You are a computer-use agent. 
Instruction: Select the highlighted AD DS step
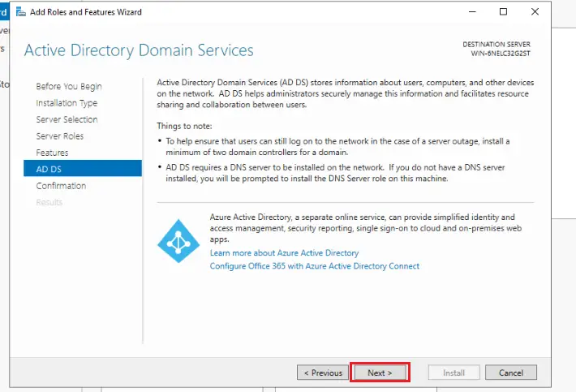pyautogui.click(x=83, y=169)
